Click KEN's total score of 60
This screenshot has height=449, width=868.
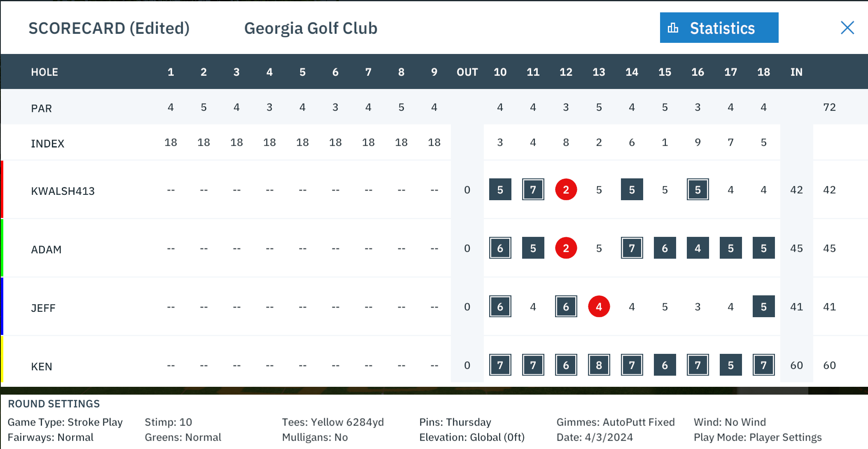pyautogui.click(x=829, y=365)
